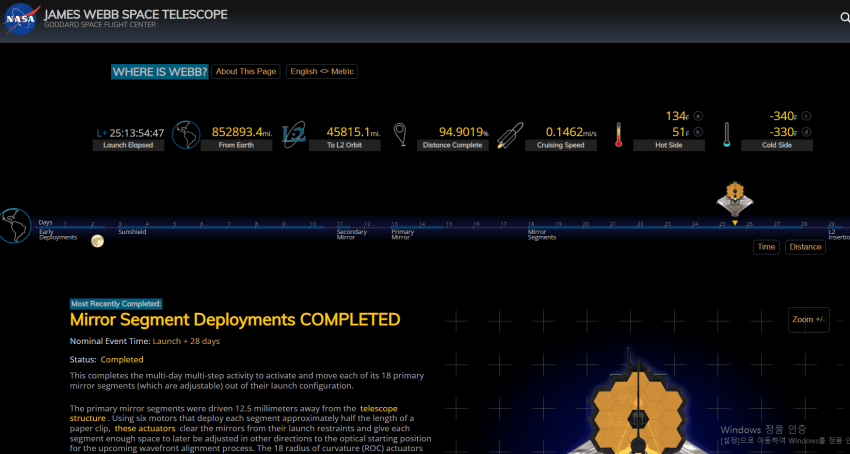Open About This Page
This screenshot has height=454, width=850.
[246, 72]
